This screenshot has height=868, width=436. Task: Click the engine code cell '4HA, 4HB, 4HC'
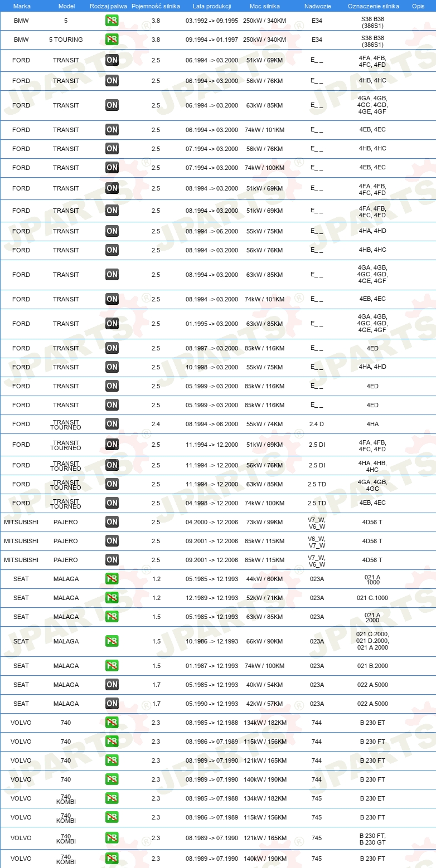tap(372, 466)
